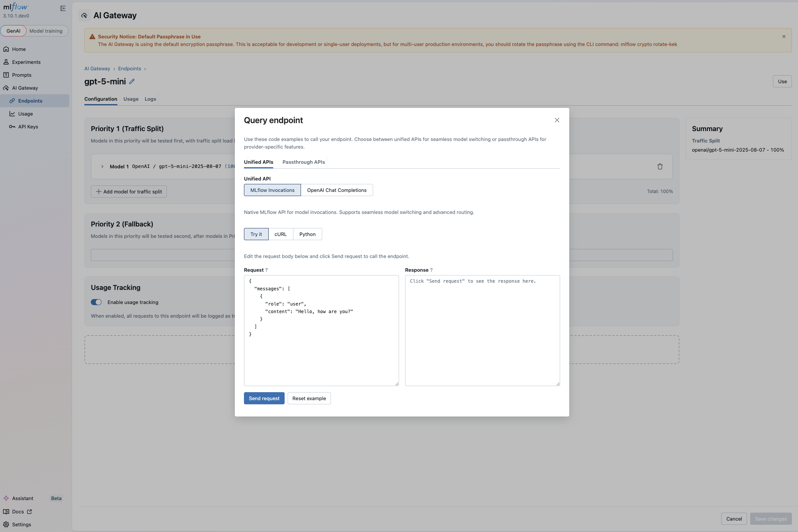Viewport: 798px width, 532px height.
Task: Delete Model 1 using the trash icon
Action: 660,166
